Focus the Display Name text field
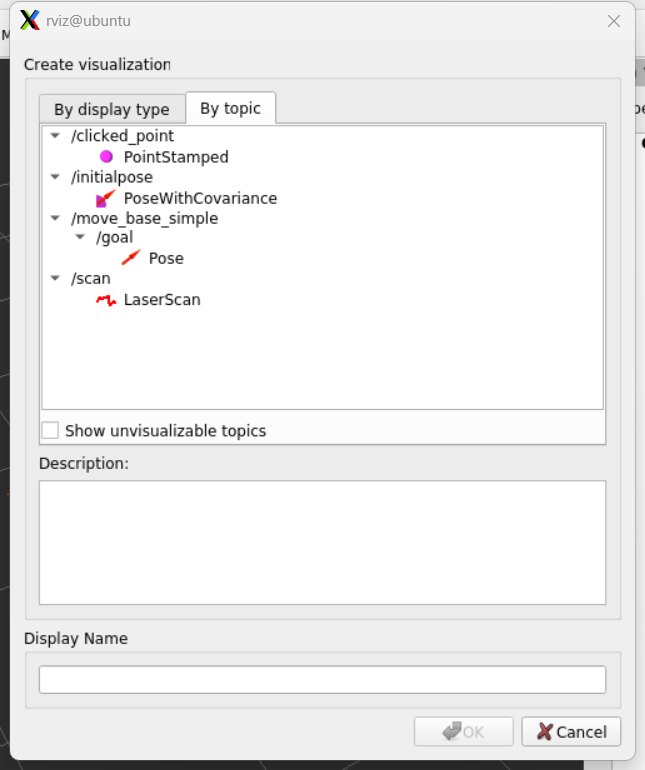Screen dimensions: 645x770 click(322, 680)
